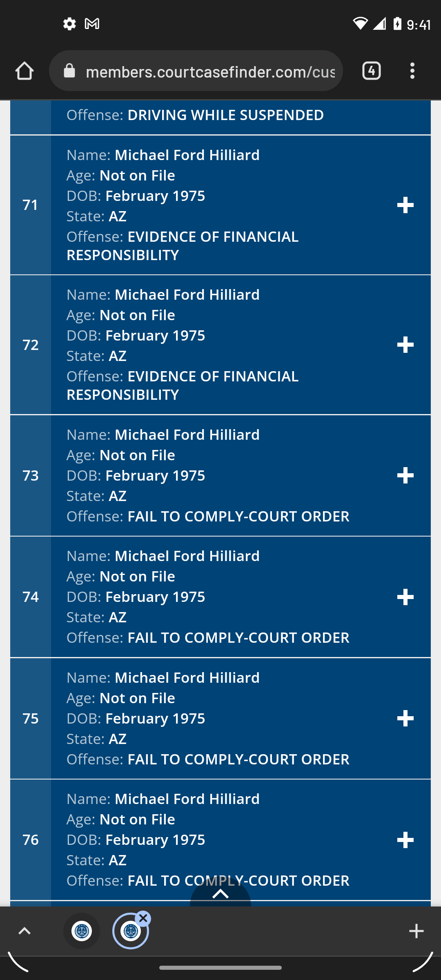Expand record 76 details
The width and height of the screenshot is (441, 980).
405,840
